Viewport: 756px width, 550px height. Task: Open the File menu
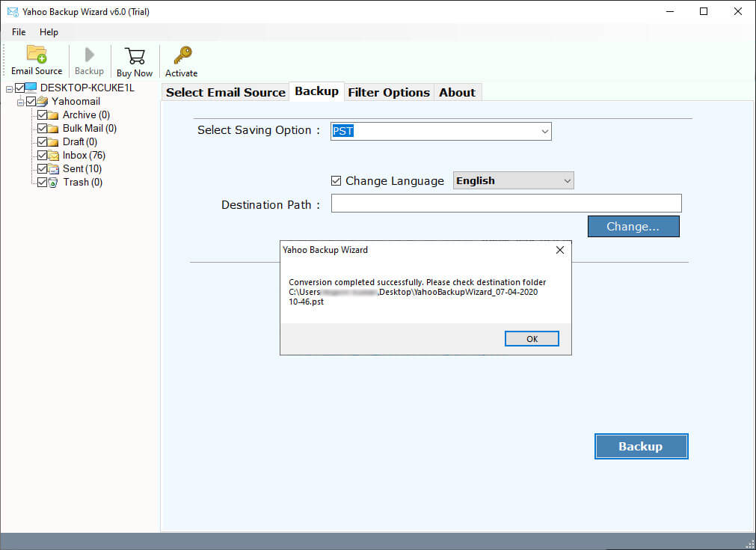(x=19, y=32)
